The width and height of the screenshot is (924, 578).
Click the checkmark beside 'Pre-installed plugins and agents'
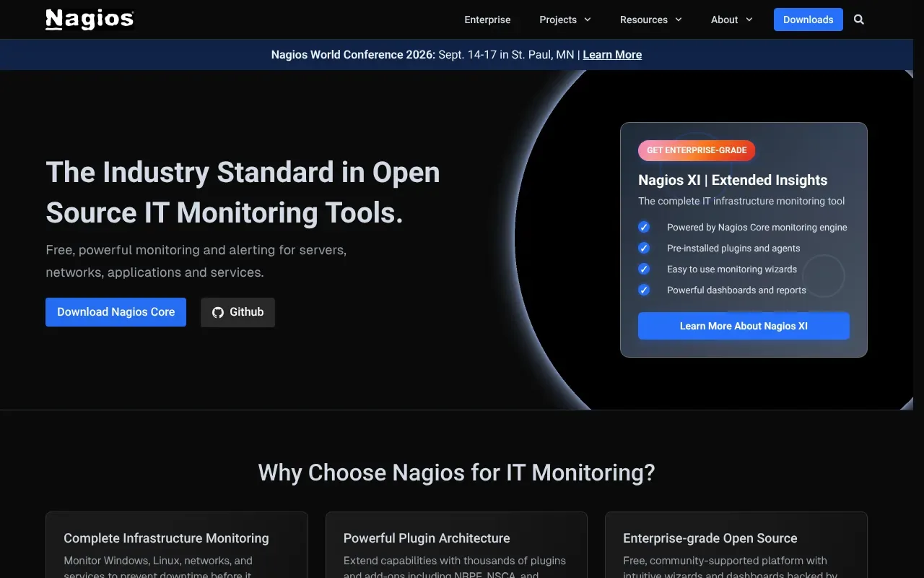point(644,248)
